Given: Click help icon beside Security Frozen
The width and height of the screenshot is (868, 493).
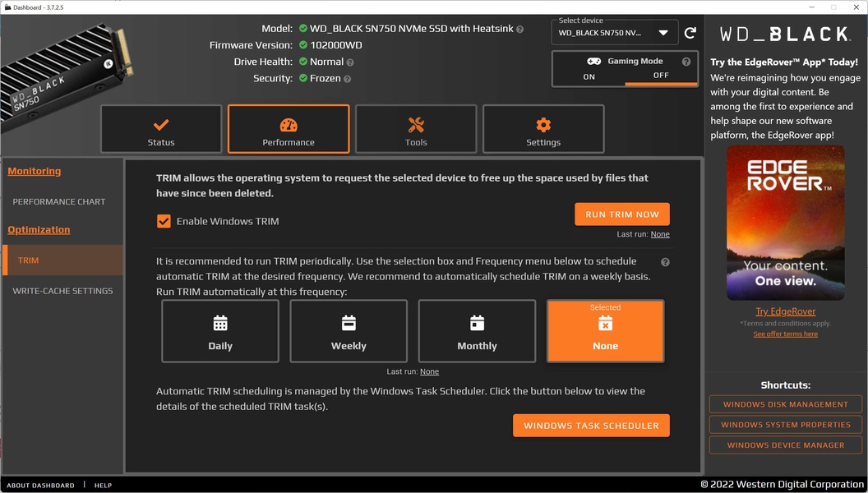Looking at the screenshot, I should click(x=347, y=79).
